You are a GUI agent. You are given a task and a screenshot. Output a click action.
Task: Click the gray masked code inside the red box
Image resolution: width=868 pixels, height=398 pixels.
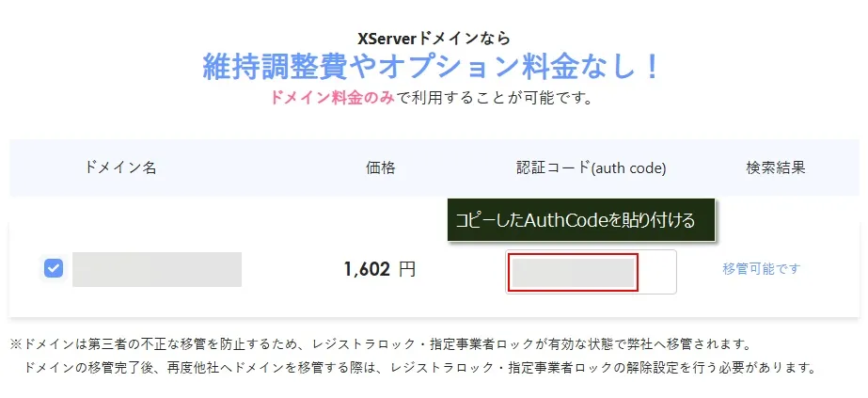click(572, 272)
